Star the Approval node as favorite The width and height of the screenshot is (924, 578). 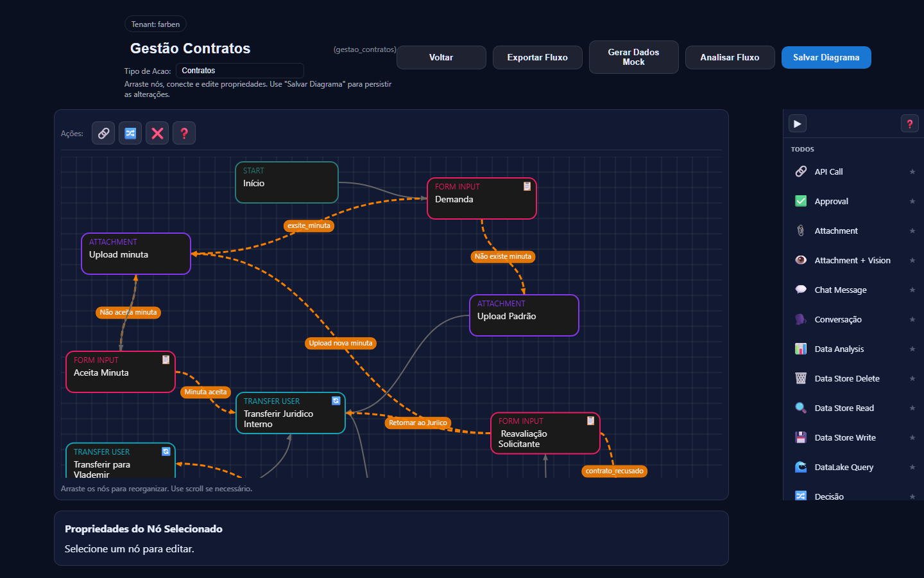tap(912, 201)
